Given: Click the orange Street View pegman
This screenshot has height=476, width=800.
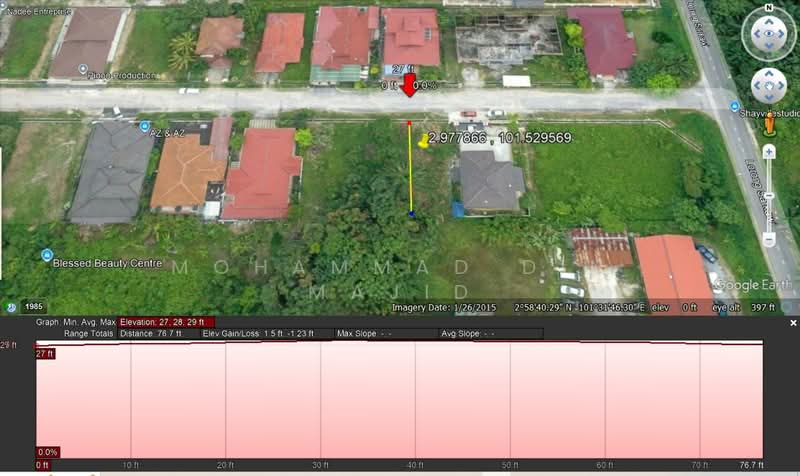Looking at the screenshot, I should click(x=768, y=124).
